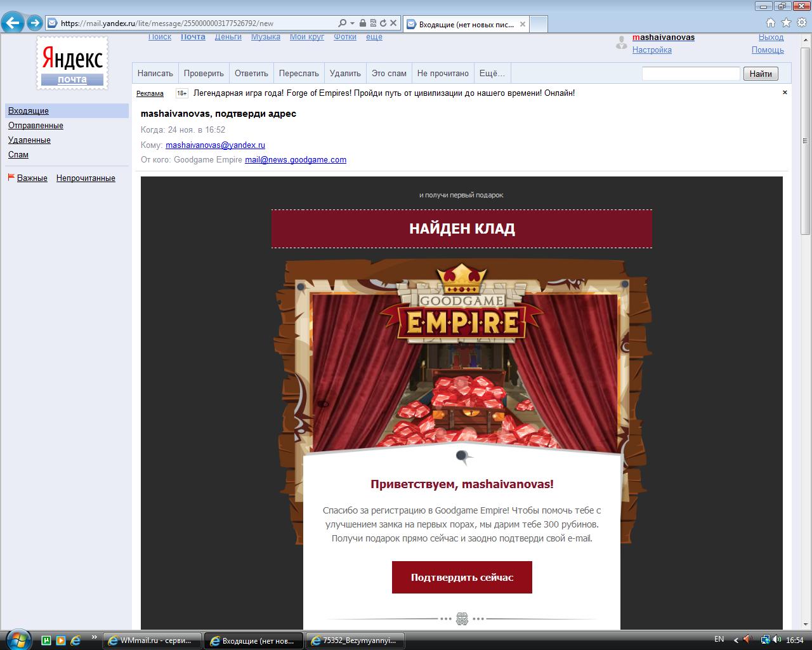Open the 'Деньги' service link
The height and width of the screenshot is (650, 812).
point(228,37)
